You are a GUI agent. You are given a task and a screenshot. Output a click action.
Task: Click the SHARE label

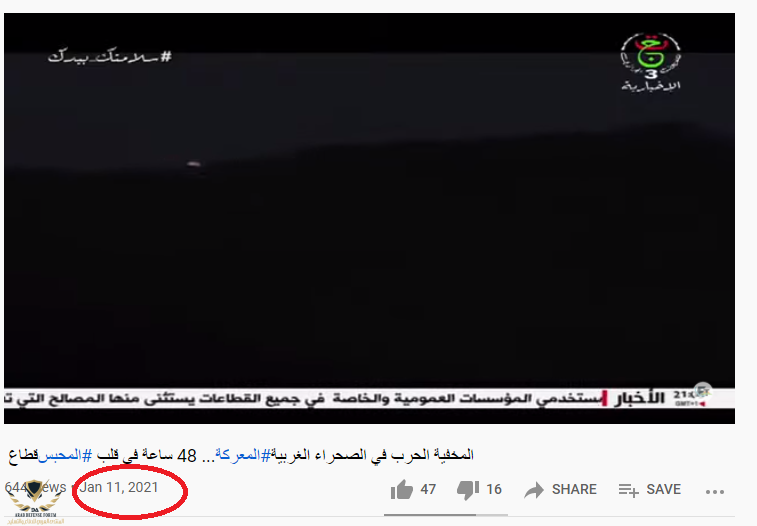coord(574,489)
